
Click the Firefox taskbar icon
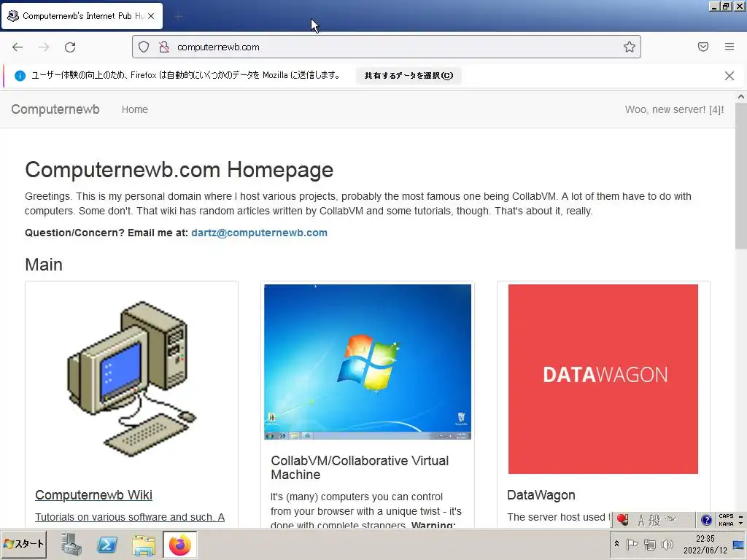click(179, 544)
